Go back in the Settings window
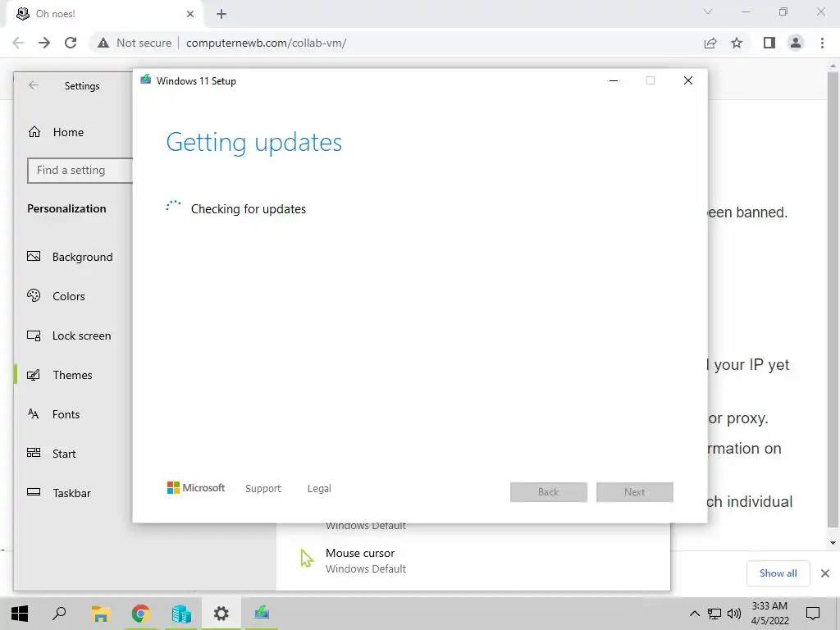The image size is (840, 630). tap(33, 85)
